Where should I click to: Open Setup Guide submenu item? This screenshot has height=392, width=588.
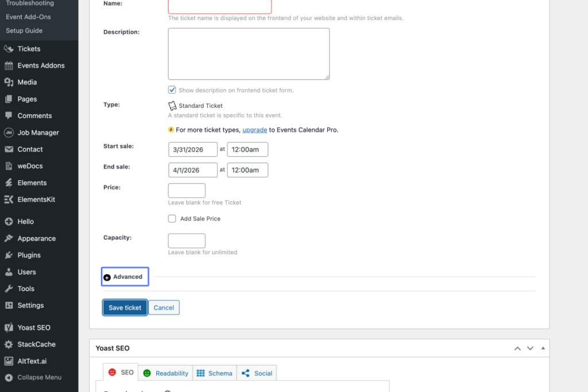click(24, 31)
